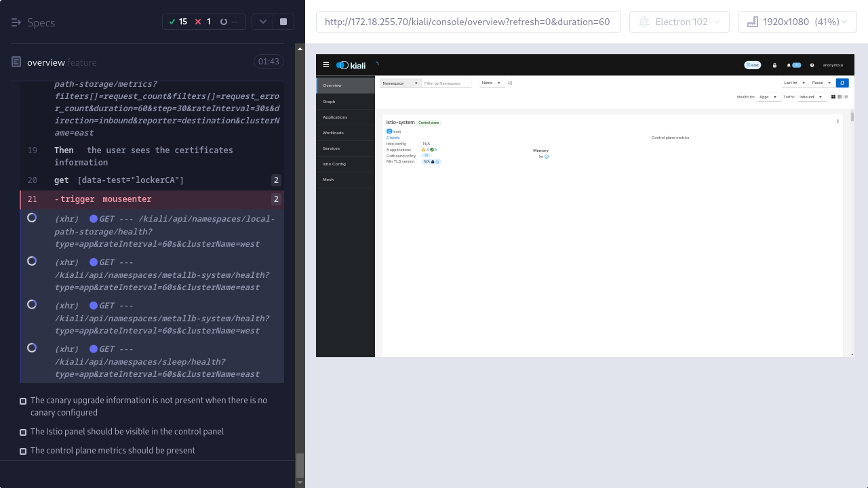Click the Cypress URL address bar
The image size is (868, 488).
(x=468, y=22)
